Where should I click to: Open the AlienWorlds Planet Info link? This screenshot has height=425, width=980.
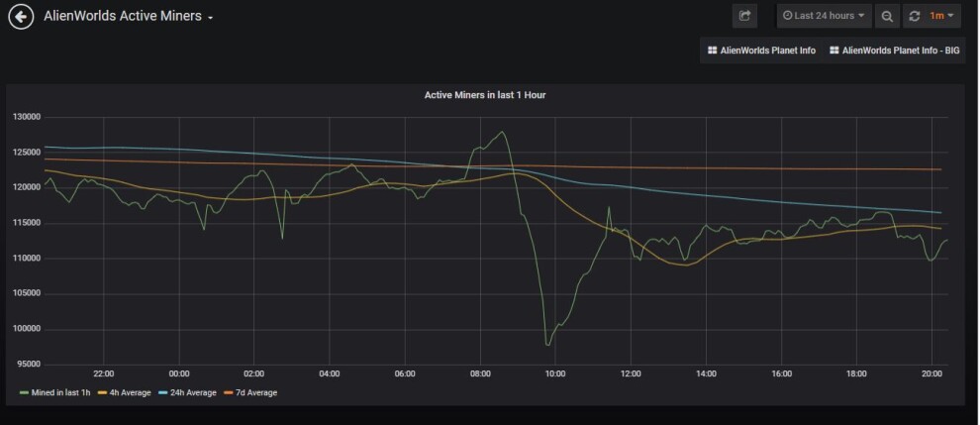pyautogui.click(x=761, y=51)
